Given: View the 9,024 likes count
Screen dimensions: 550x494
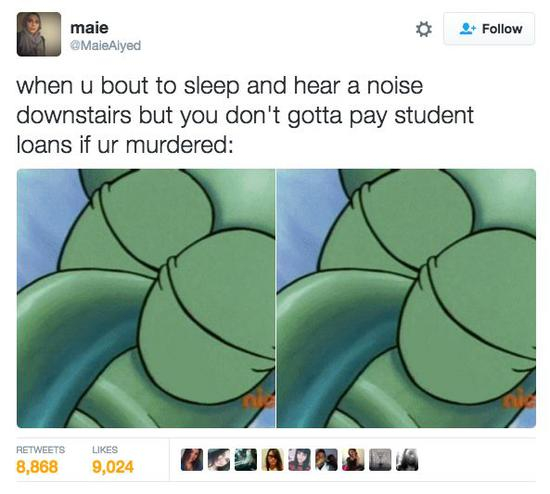Looking at the screenshot, I should [x=113, y=467].
